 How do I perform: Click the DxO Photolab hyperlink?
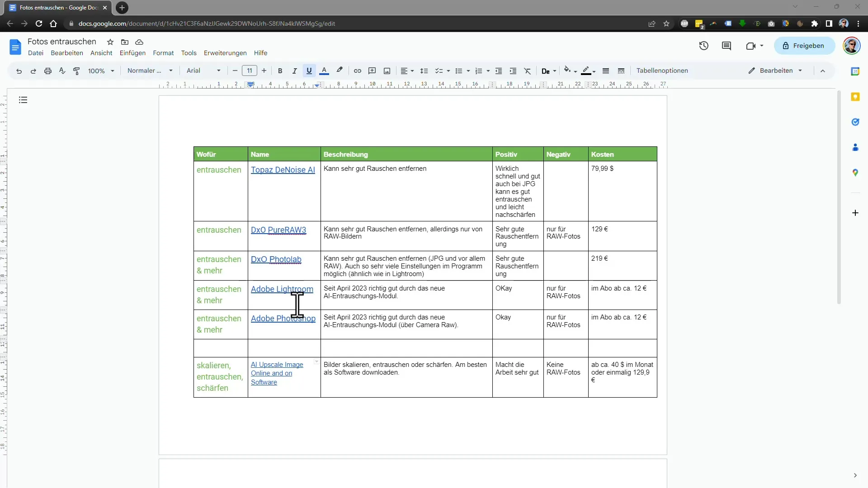(276, 259)
